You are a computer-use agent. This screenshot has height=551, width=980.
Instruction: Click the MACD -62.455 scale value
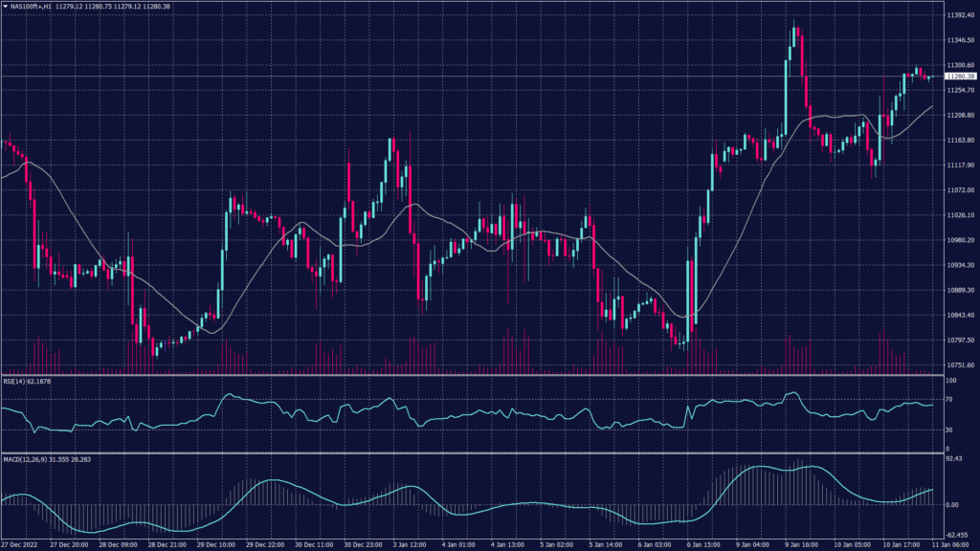(958, 535)
